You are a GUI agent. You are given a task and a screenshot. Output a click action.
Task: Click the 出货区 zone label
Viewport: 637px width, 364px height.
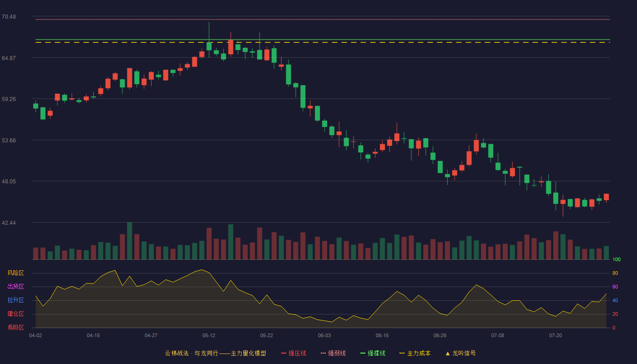tap(15, 287)
